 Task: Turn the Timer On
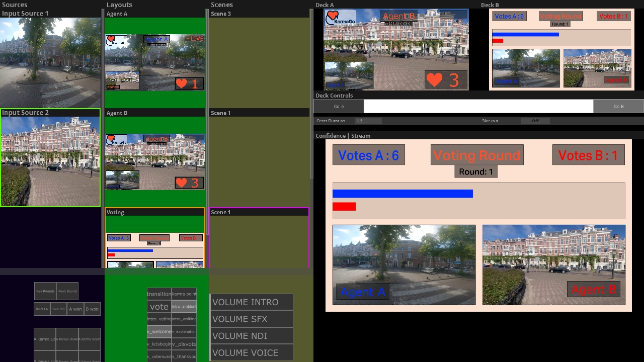[x=42, y=309]
